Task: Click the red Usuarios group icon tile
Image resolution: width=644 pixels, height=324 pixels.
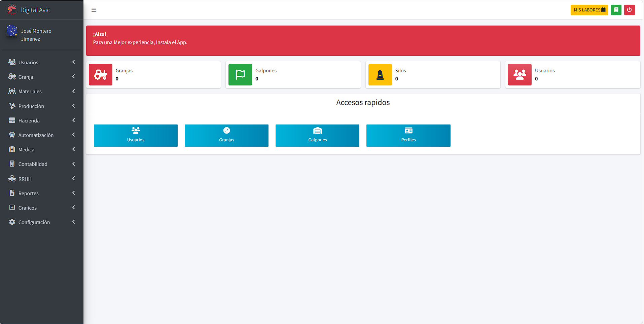Action: [x=520, y=75]
